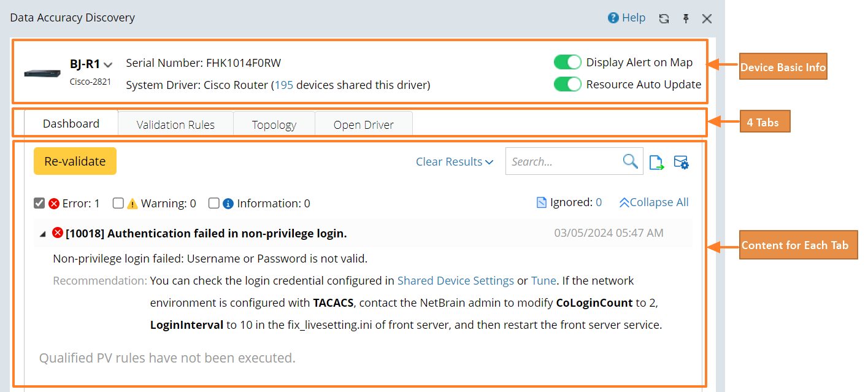Check the Warning filter checkbox

118,203
